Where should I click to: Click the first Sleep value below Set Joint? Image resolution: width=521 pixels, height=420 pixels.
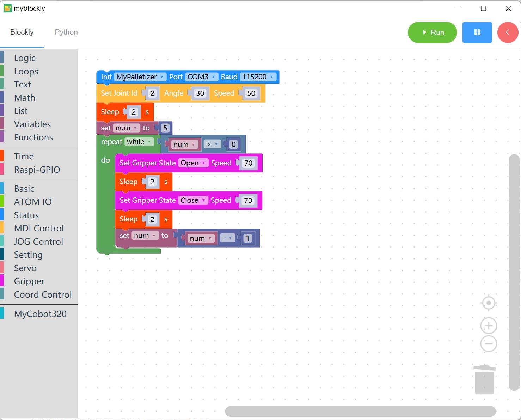click(x=134, y=112)
